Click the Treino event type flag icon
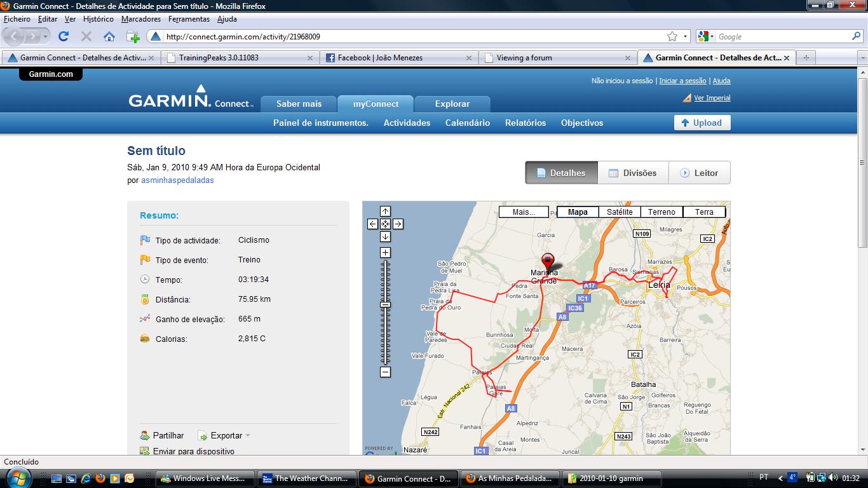This screenshot has height=488, width=868. pos(145,260)
